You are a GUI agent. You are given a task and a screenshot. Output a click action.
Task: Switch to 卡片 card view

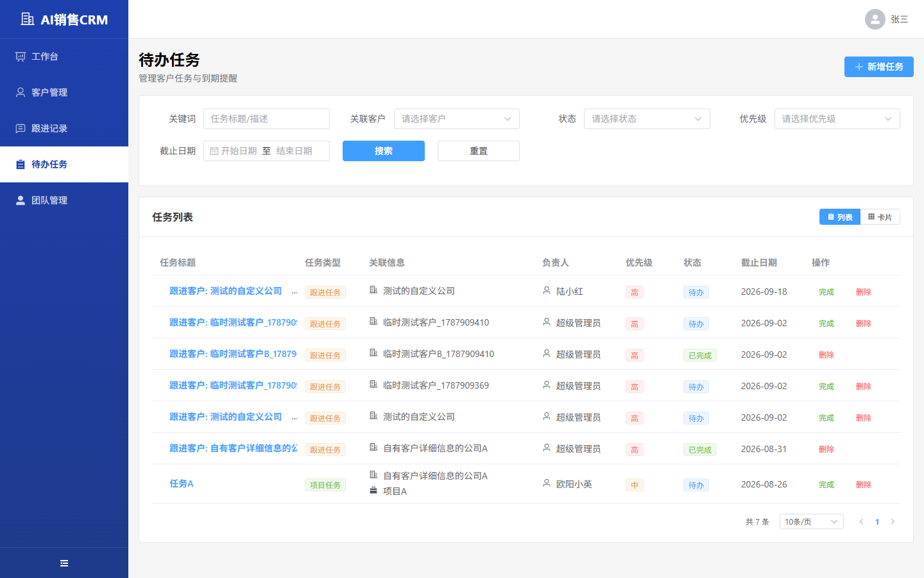point(880,217)
